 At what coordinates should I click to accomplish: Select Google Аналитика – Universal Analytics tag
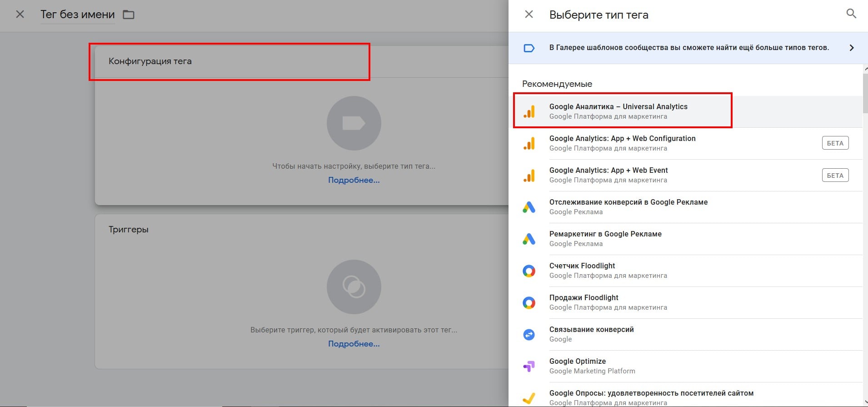click(x=618, y=111)
